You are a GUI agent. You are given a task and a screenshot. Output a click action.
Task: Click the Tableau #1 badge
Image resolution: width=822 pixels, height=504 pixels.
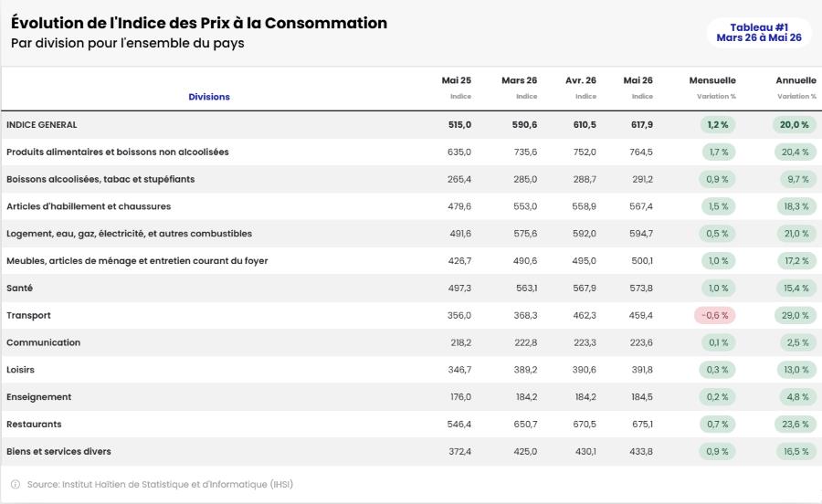(x=759, y=33)
